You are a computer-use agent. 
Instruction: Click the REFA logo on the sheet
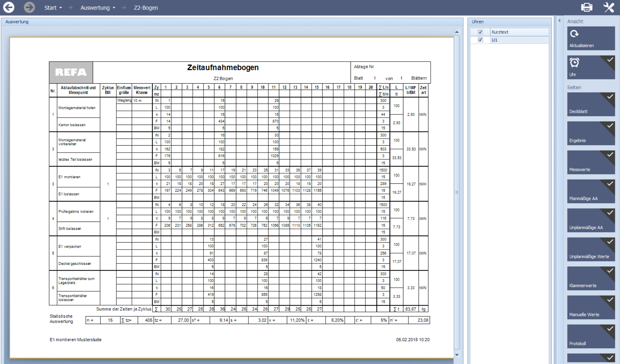tap(71, 72)
